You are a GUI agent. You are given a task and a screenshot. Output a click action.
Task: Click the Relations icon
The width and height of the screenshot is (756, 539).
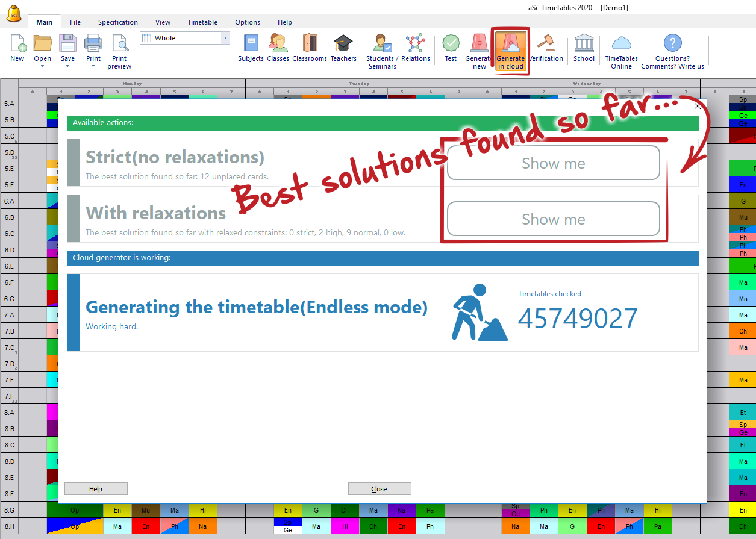[x=415, y=44]
